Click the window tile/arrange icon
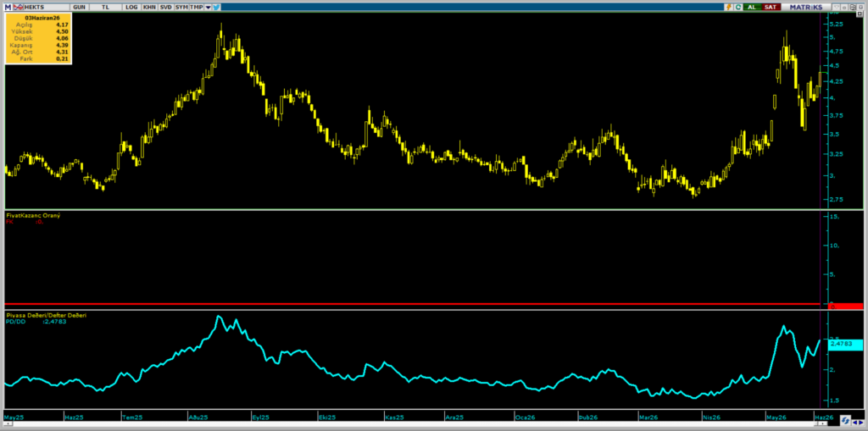This screenshot has width=868, height=431. pyautogui.click(x=853, y=7)
